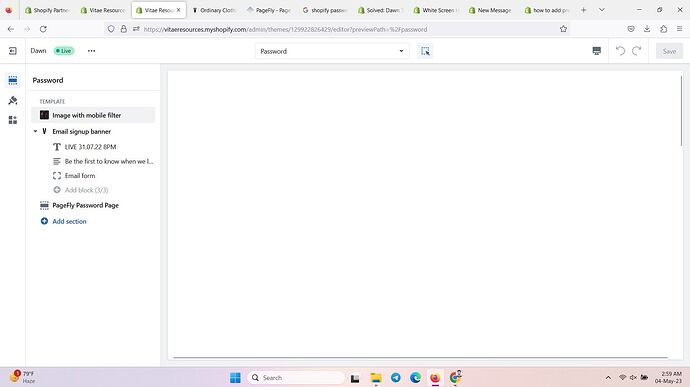Open the Sections panel icon in the sidebar
Image resolution: width=690 pixels, height=387 pixels.
13,80
